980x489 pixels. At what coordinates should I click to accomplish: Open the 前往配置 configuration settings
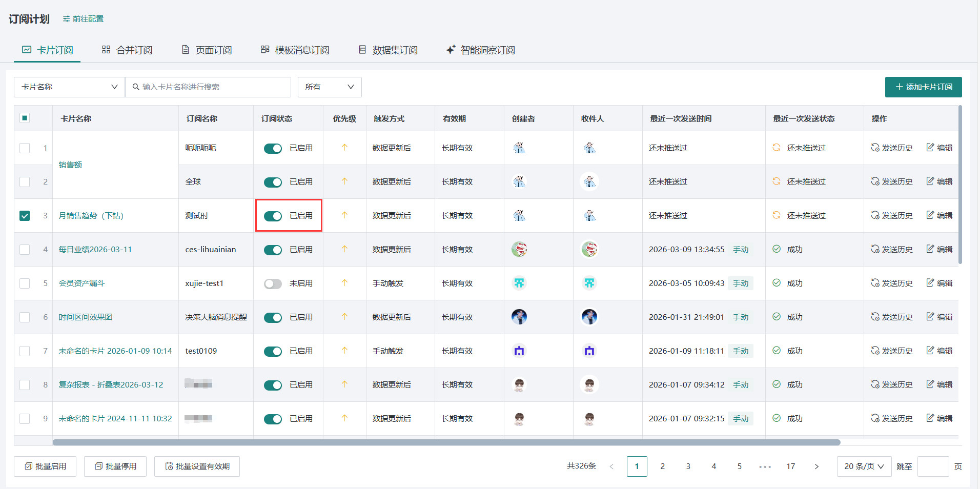tap(82, 18)
